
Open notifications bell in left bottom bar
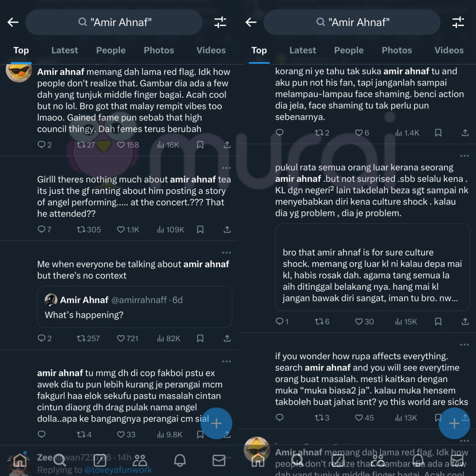[180, 460]
